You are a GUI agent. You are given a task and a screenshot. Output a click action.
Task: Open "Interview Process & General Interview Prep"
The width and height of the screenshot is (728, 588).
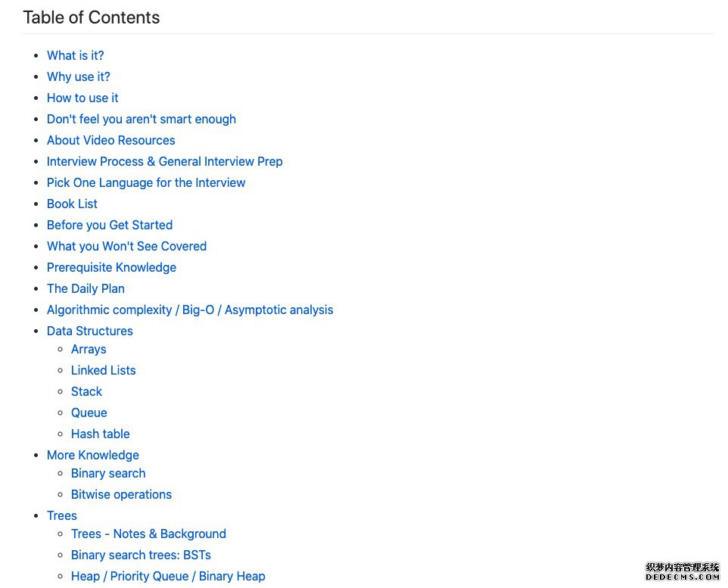(x=164, y=162)
